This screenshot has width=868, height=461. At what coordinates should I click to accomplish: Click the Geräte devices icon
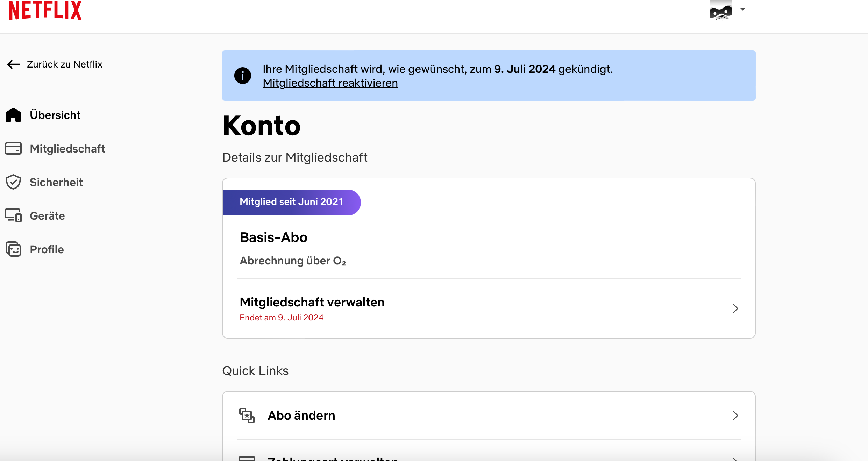coord(13,215)
